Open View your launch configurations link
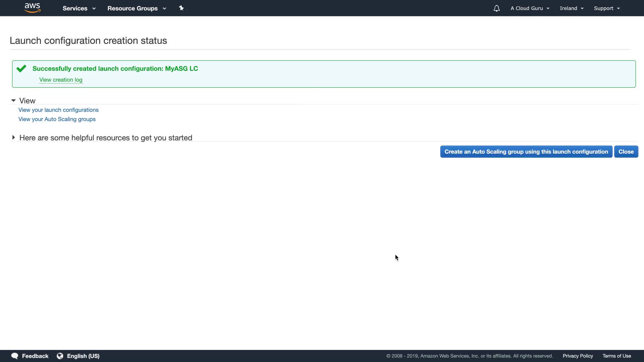This screenshot has height=362, width=644. 58,110
